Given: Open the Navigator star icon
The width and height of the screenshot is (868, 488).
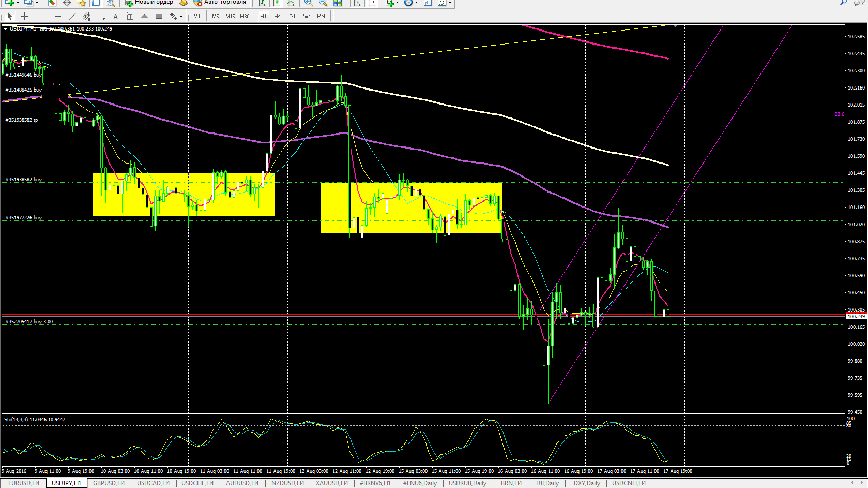Looking at the screenshot, I should [x=81, y=3].
